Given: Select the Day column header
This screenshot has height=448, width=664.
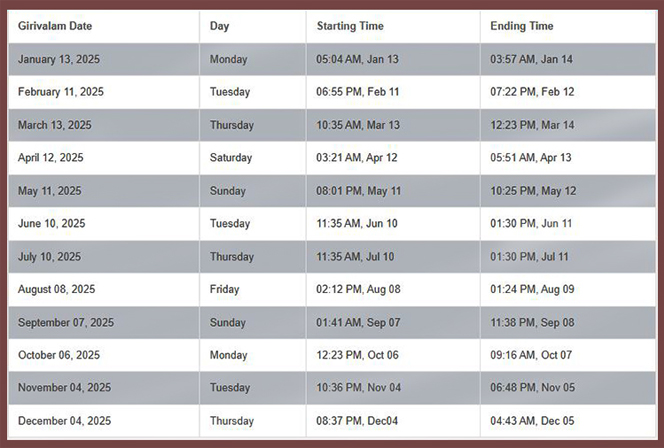Looking at the screenshot, I should [x=219, y=26].
